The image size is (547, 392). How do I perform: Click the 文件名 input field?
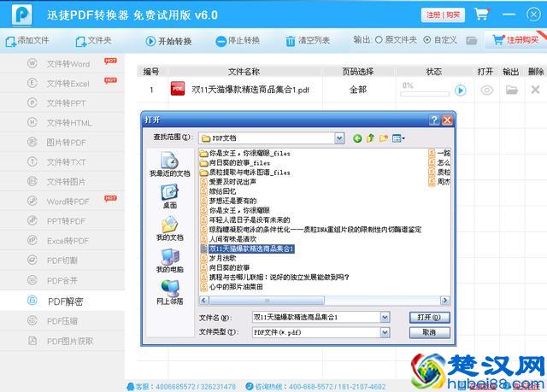[316, 317]
